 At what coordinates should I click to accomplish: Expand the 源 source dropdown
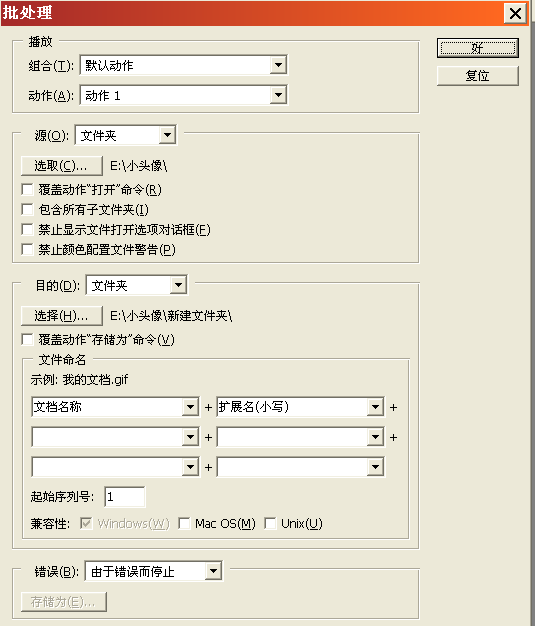[126, 136]
